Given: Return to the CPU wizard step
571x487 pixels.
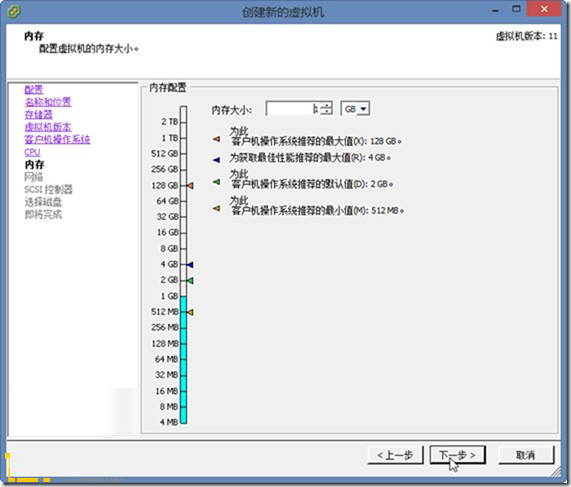Looking at the screenshot, I should [x=32, y=152].
